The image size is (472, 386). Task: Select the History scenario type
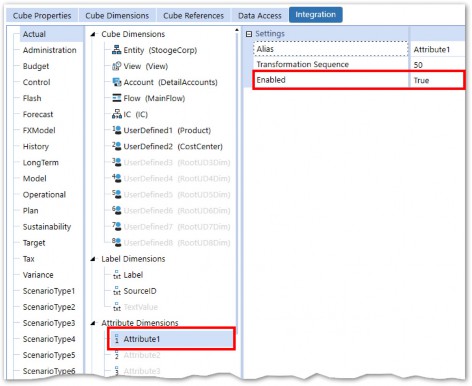tap(36, 146)
